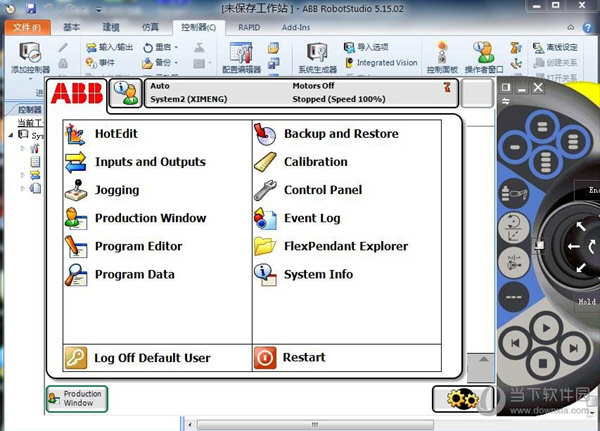
Task: Click the Restart button
Action: coord(290,358)
